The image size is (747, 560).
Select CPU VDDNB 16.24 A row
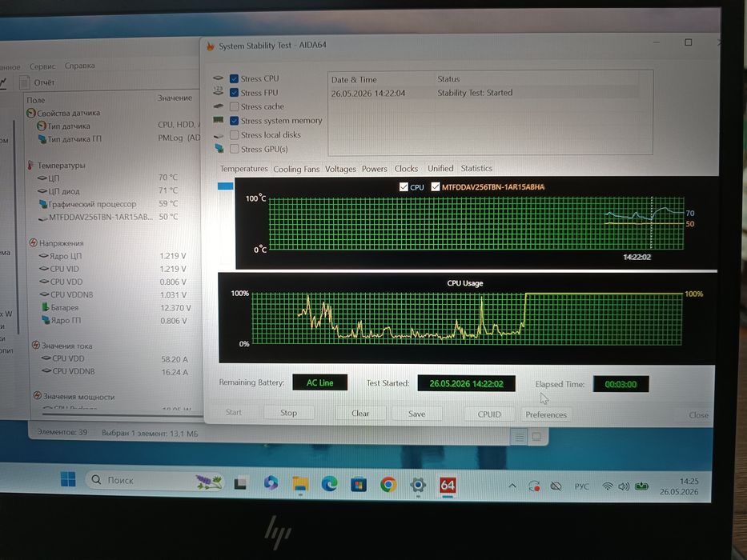[114, 371]
